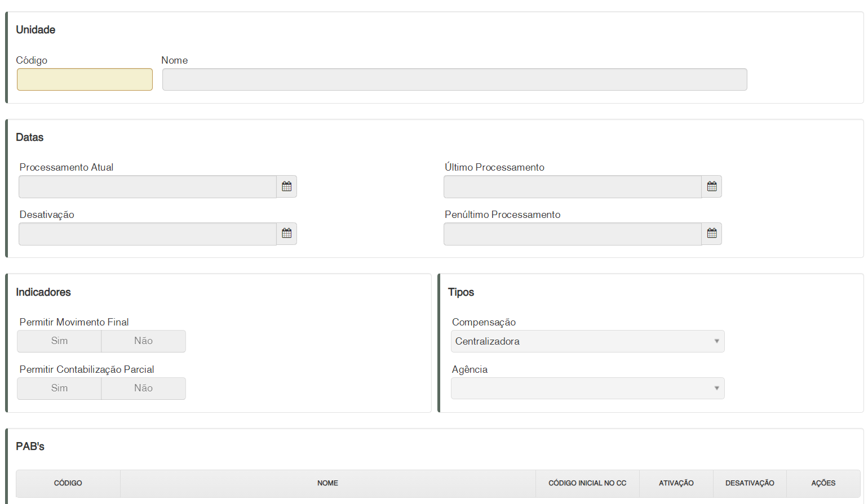
Task: Set Permitir Contabilização Parcial to Não
Action: pyautogui.click(x=143, y=389)
